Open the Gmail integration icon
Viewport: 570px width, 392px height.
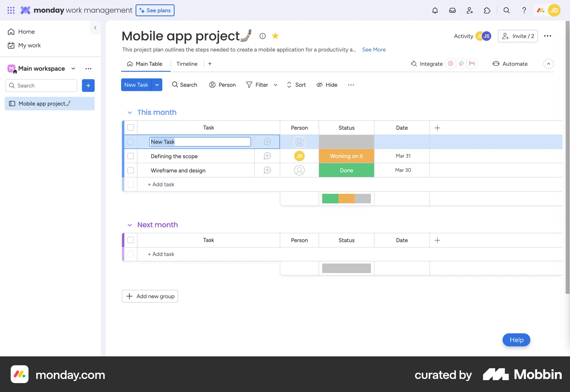(x=472, y=63)
